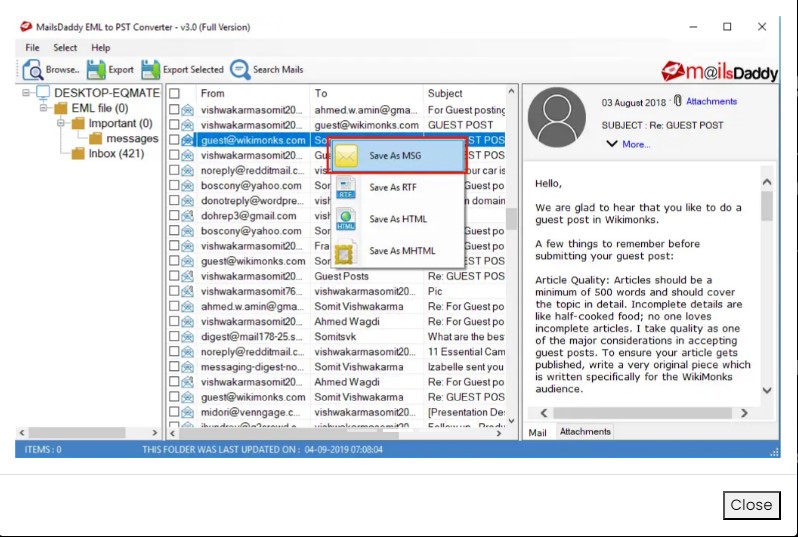The image size is (798, 537).
Task: Click envelope icon beside boscony@yahoo.com first row
Action: tap(188, 185)
